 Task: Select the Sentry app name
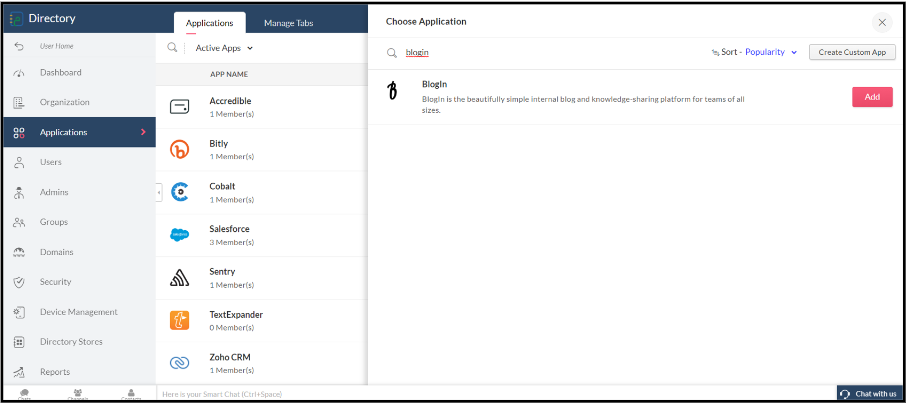222,272
